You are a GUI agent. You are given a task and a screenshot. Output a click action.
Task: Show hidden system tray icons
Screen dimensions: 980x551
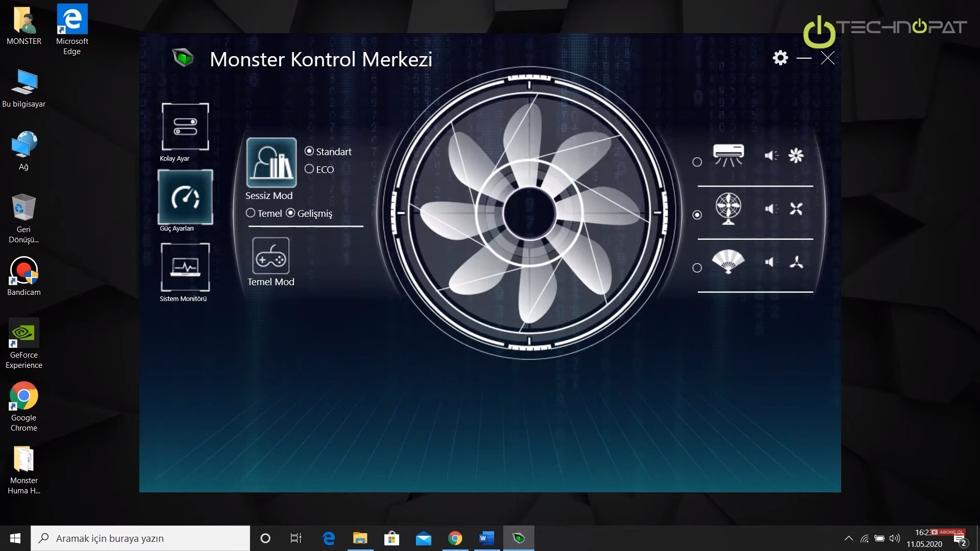coord(848,538)
